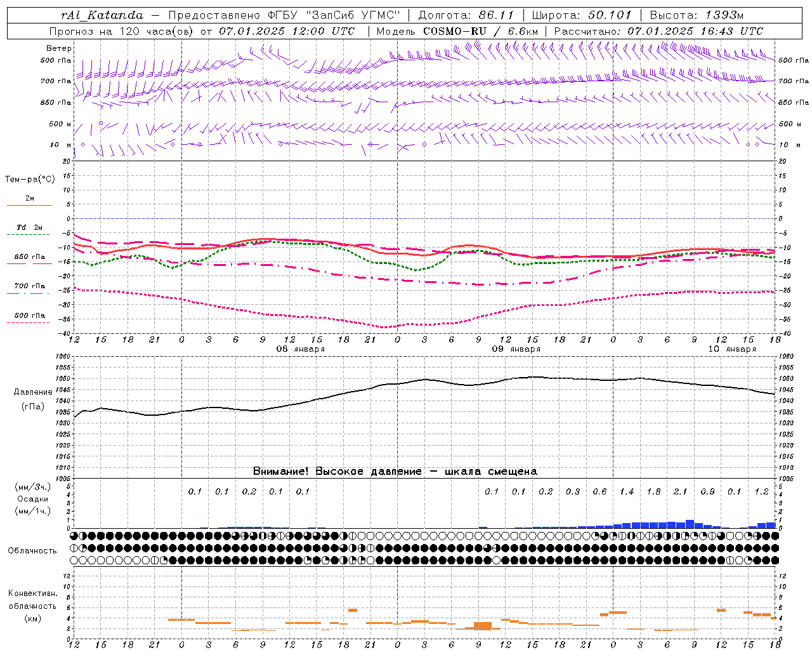
Task: Click the station name rAi_Katanda
Action: [102, 15]
